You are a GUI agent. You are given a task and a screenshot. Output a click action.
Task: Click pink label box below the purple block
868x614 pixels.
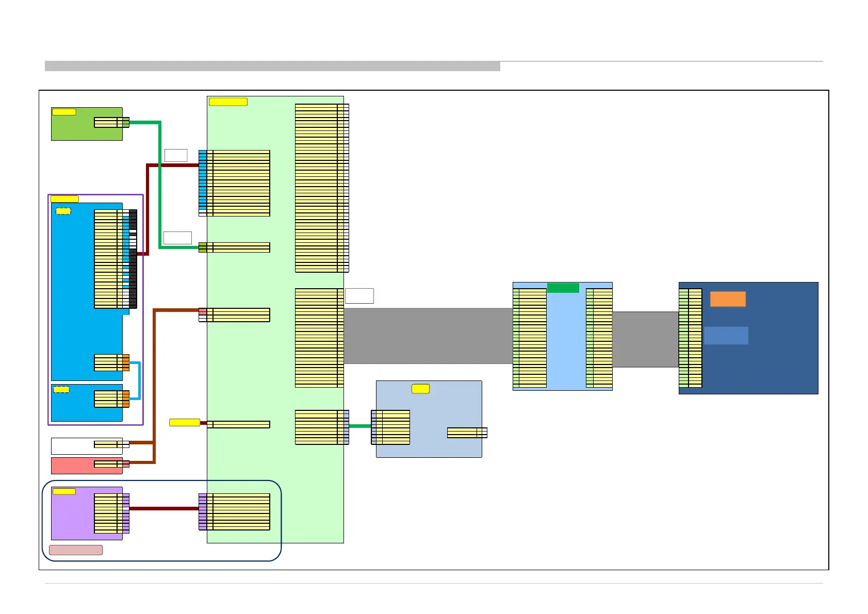[76, 550]
